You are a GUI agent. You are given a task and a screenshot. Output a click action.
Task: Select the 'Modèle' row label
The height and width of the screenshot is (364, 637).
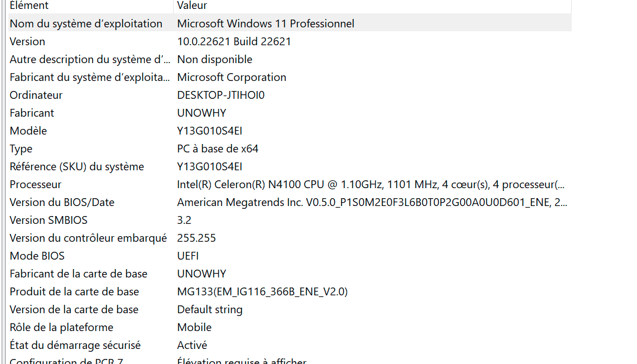tap(28, 131)
